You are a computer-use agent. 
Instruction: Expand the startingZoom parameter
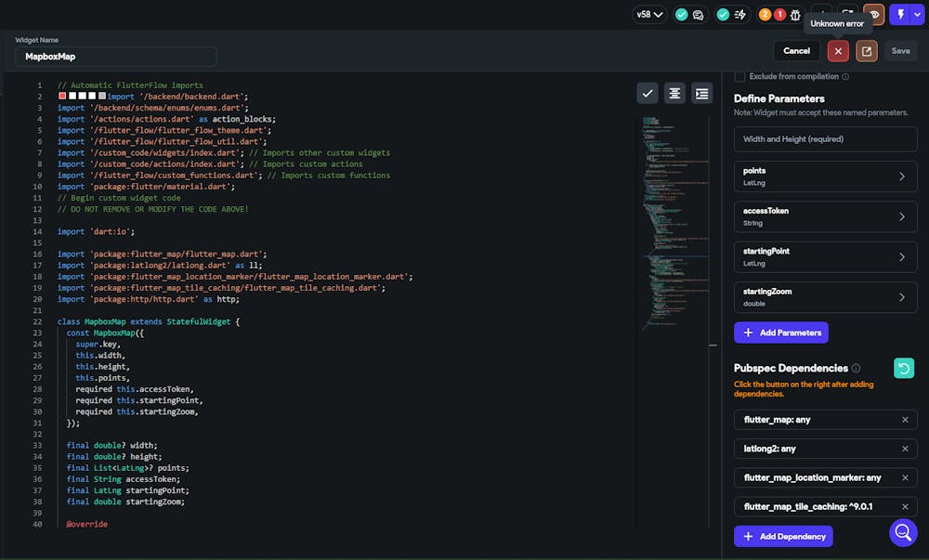901,297
